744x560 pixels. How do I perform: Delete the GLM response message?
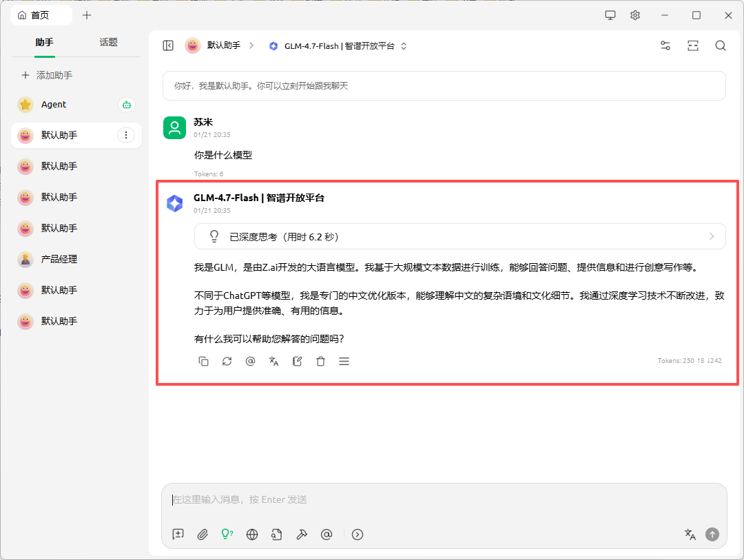click(x=320, y=361)
